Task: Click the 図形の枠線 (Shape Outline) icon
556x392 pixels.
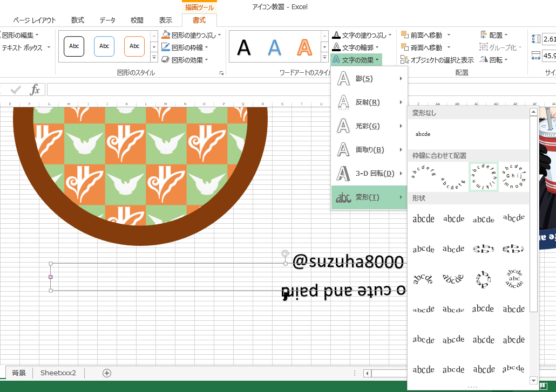Action: [x=166, y=46]
